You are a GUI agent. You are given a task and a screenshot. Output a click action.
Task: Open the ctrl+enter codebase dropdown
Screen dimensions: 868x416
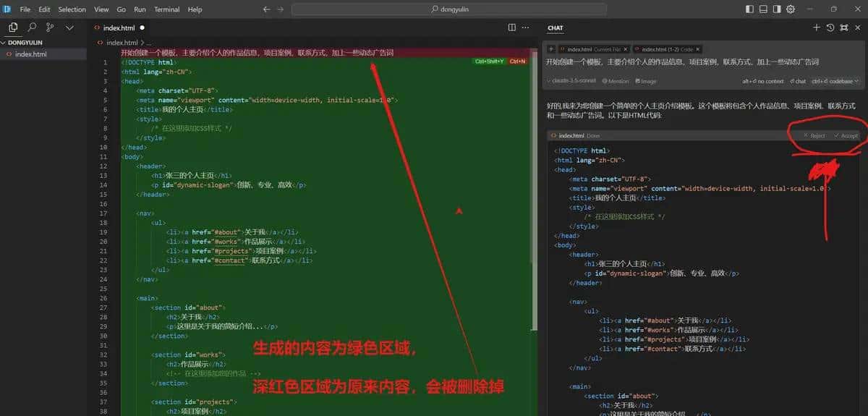pyautogui.click(x=835, y=81)
